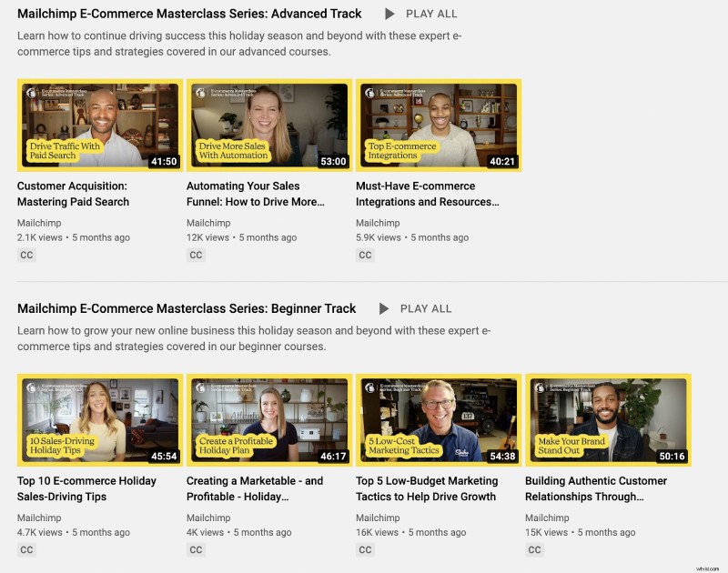The image size is (728, 573).
Task: Click the CC badge under Top 5 Low-Budget Tactics
Action: [365, 549]
